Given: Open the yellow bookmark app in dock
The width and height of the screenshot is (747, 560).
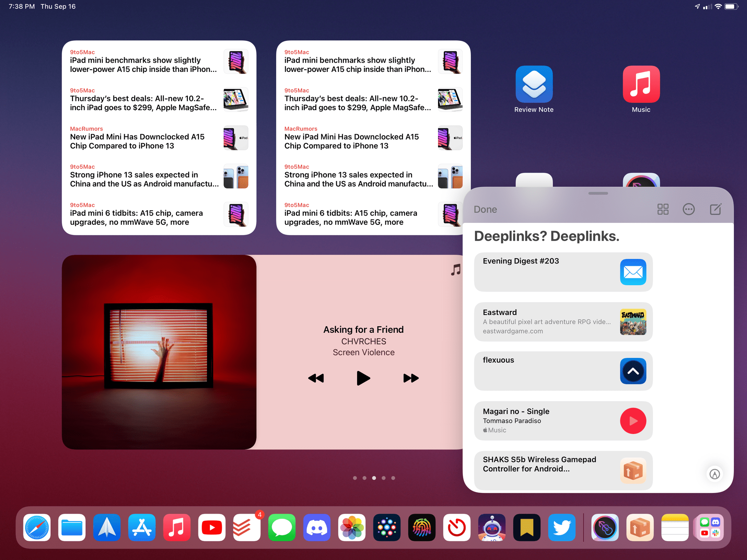Looking at the screenshot, I should [x=527, y=528].
